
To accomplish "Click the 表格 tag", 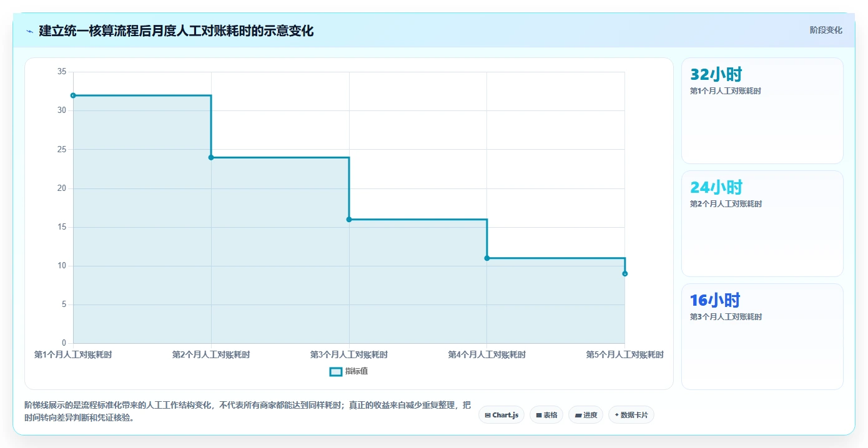I will [546, 415].
